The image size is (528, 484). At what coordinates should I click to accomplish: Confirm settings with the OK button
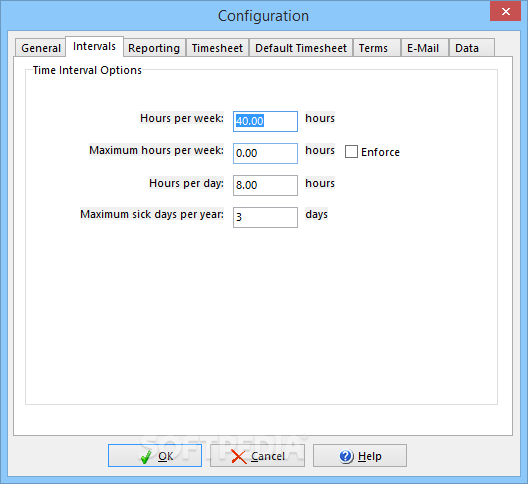(155, 455)
